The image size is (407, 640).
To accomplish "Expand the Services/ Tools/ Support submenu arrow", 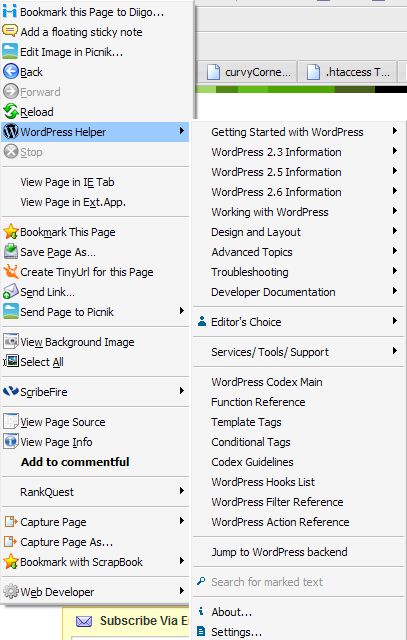I will pos(395,351).
